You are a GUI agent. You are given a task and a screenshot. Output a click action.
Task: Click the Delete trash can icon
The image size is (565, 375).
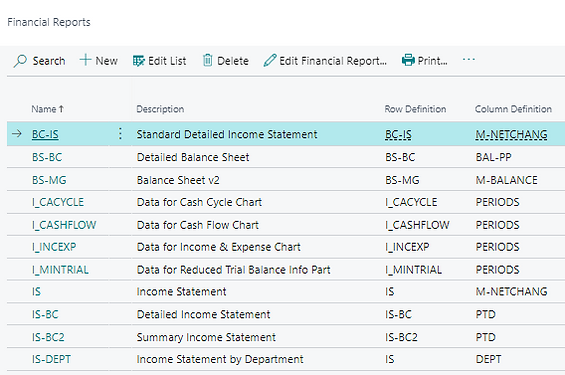point(208,60)
